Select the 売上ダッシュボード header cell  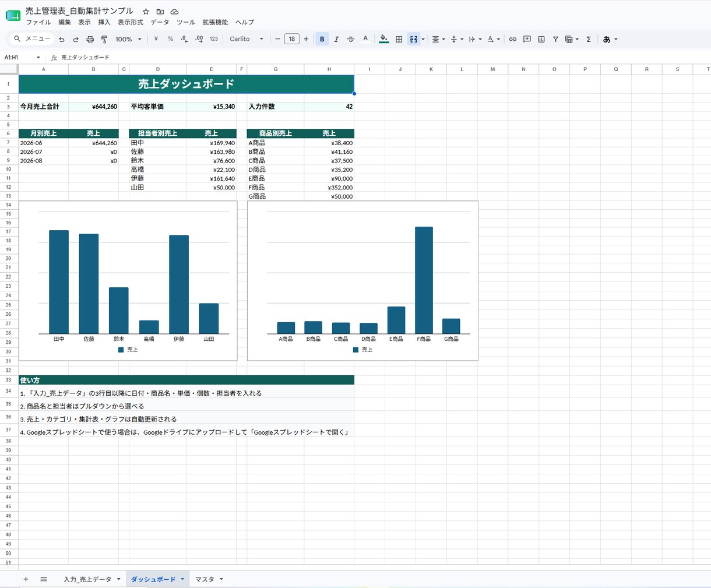[186, 84]
